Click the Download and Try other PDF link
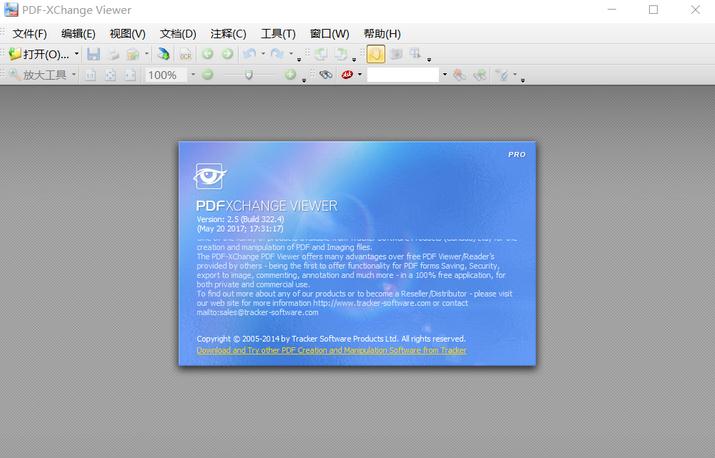 point(332,350)
